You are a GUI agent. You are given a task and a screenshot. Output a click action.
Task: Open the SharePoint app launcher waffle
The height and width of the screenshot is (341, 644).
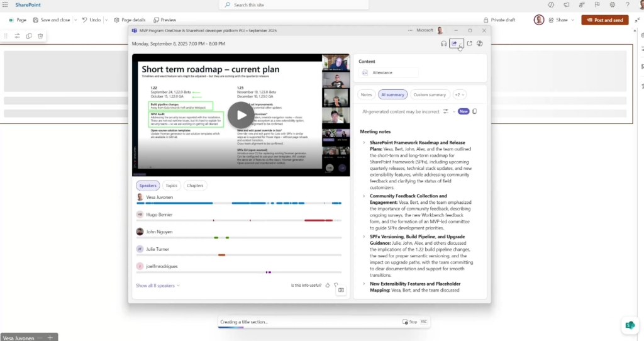(x=5, y=5)
